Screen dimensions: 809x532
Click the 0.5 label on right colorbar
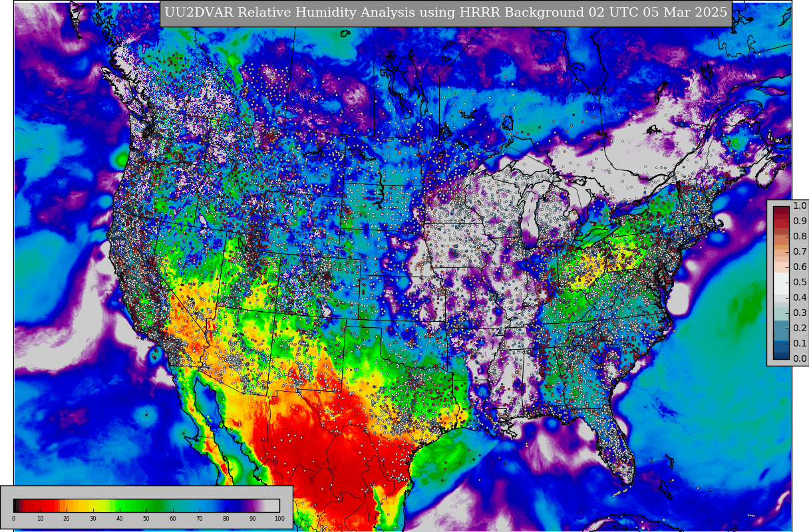[x=800, y=282]
